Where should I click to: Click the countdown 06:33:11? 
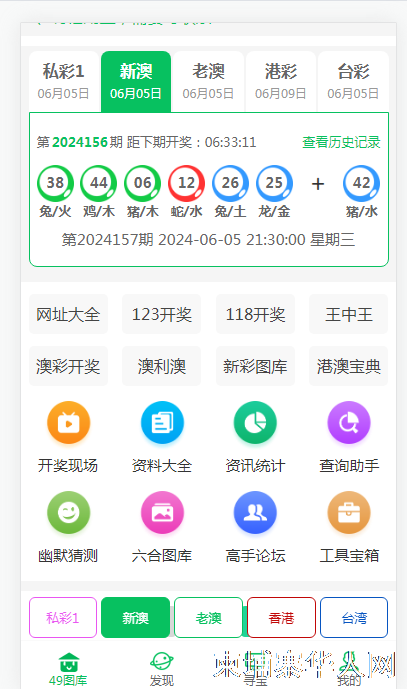(230, 142)
